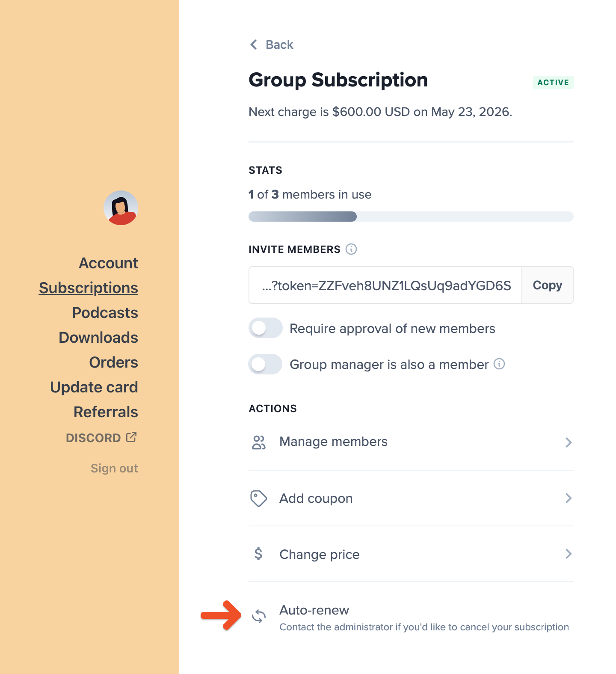Click info icon beside Group manager option

(x=499, y=364)
